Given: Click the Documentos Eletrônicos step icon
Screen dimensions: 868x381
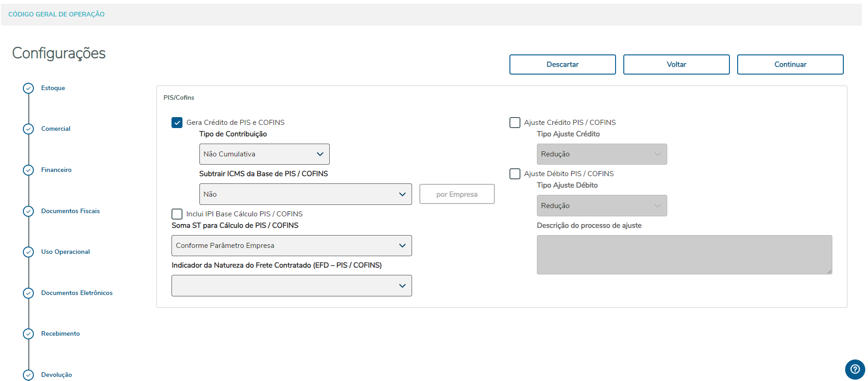Looking at the screenshot, I should (28, 293).
